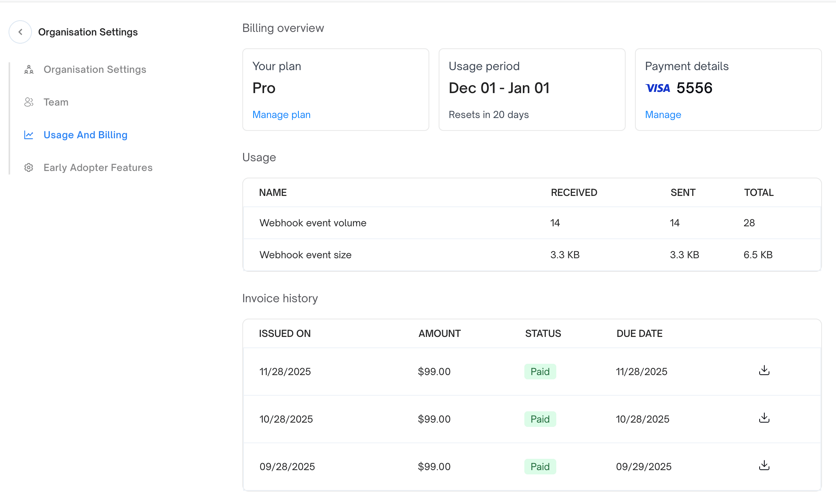The height and width of the screenshot is (504, 836).
Task: Switch to the Team settings page
Action: 56,102
